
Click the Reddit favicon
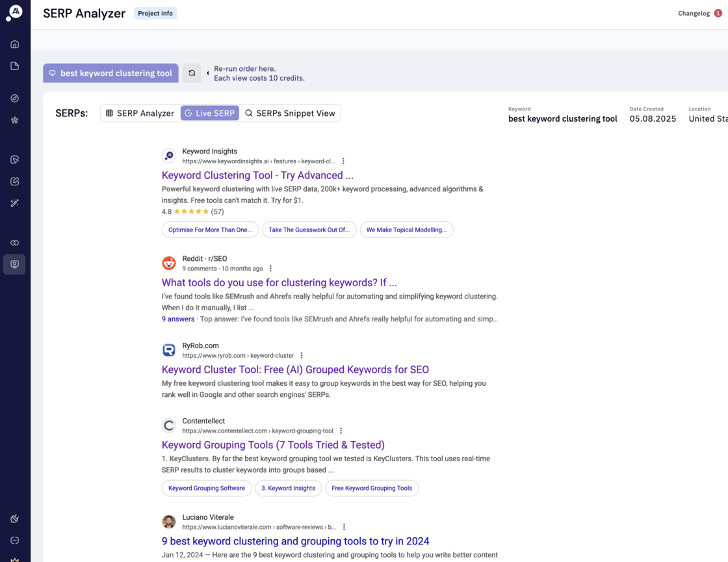click(169, 263)
